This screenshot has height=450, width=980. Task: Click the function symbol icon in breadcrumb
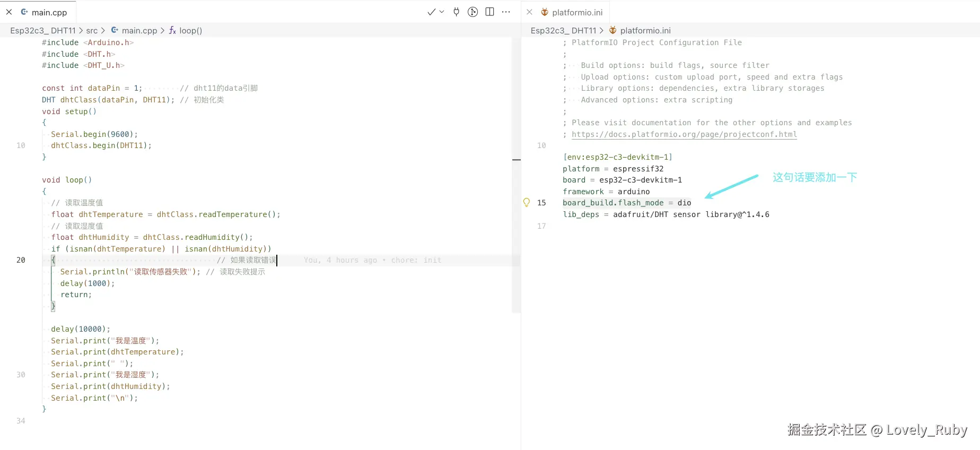(x=172, y=31)
